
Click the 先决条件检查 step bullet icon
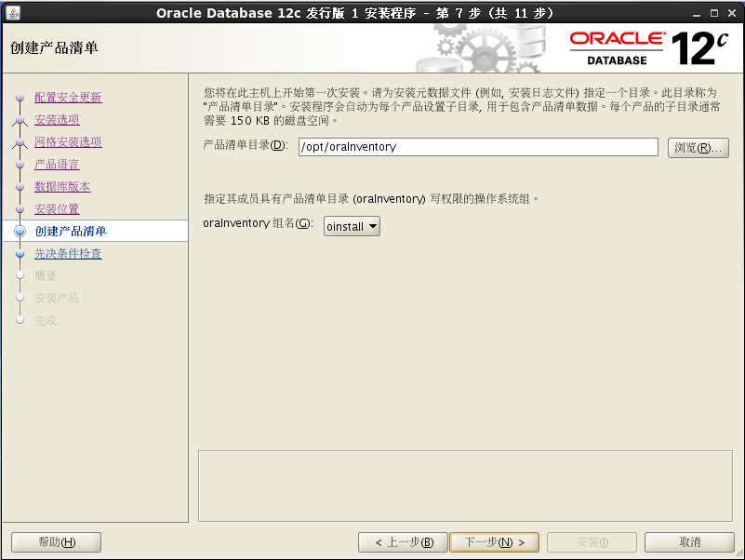[x=20, y=254]
